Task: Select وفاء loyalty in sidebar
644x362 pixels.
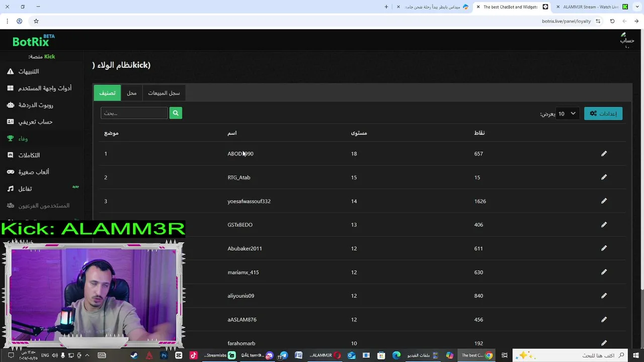Action: pos(23,138)
